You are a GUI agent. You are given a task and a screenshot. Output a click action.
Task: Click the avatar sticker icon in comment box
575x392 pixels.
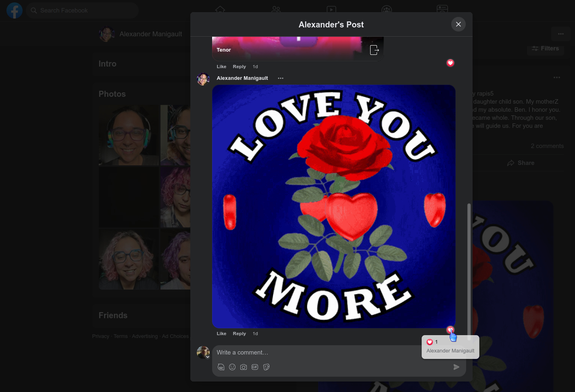(x=221, y=367)
